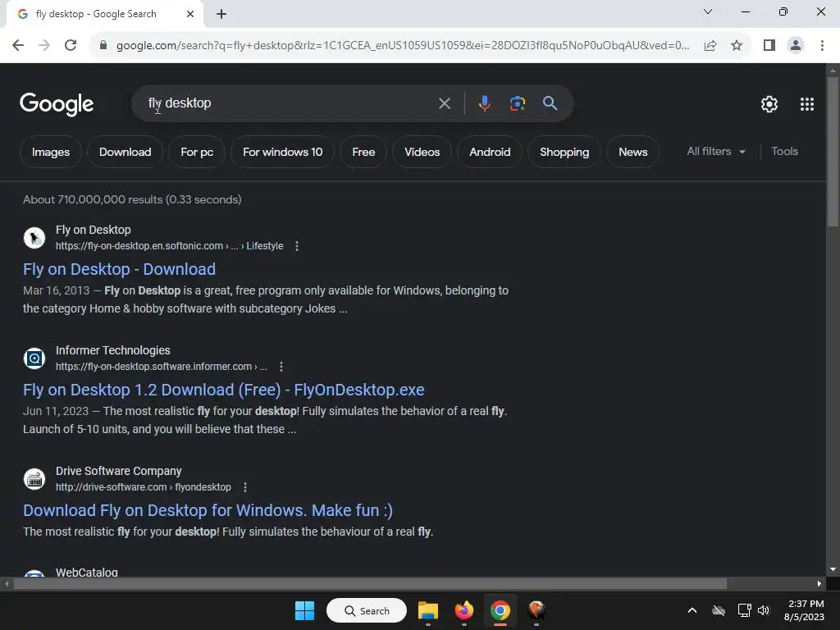Open the software.informer.com URL breadcrumb
The width and height of the screenshot is (840, 630).
(x=162, y=367)
